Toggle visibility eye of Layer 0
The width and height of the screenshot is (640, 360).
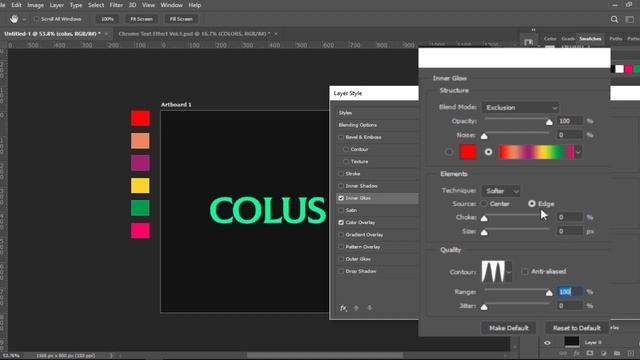pos(547,343)
